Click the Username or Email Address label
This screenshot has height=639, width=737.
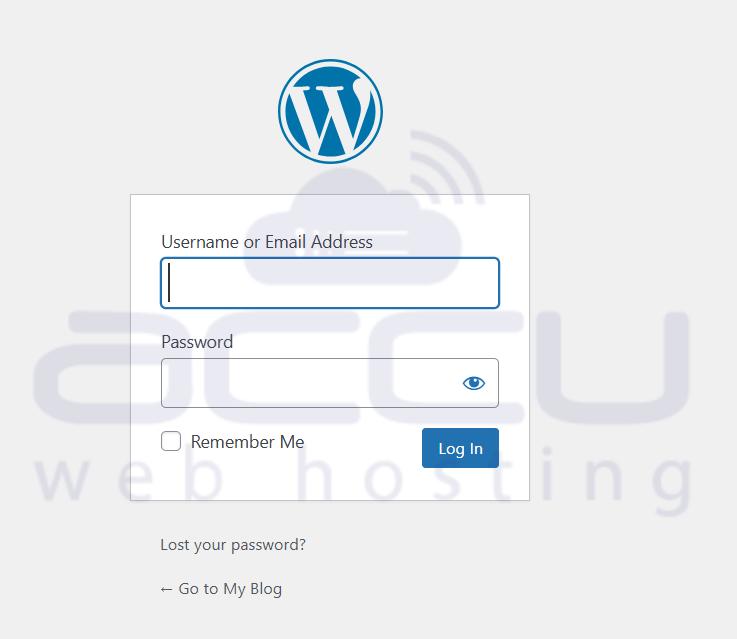click(x=267, y=242)
